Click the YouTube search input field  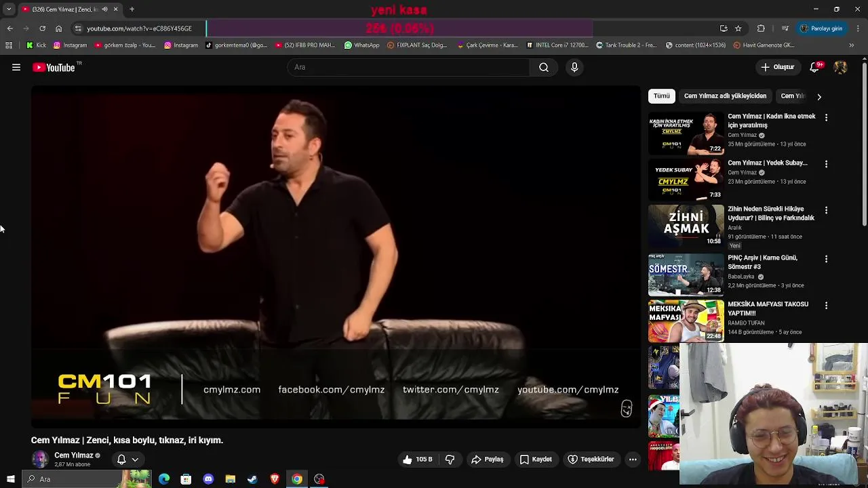409,67
